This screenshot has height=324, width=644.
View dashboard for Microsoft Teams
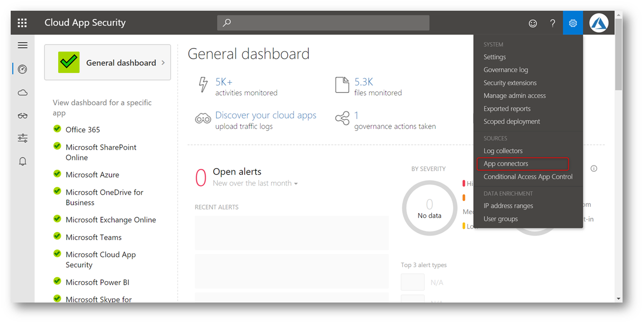[93, 237]
